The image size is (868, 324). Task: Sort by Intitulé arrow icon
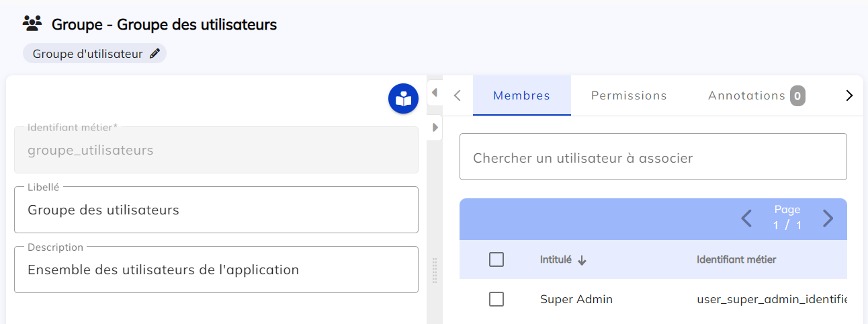[582, 260]
